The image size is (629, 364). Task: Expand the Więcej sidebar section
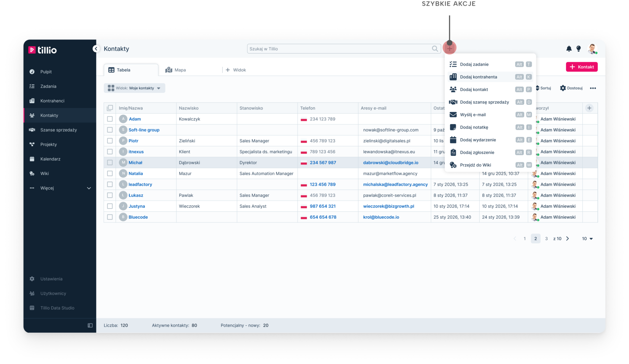click(x=60, y=188)
